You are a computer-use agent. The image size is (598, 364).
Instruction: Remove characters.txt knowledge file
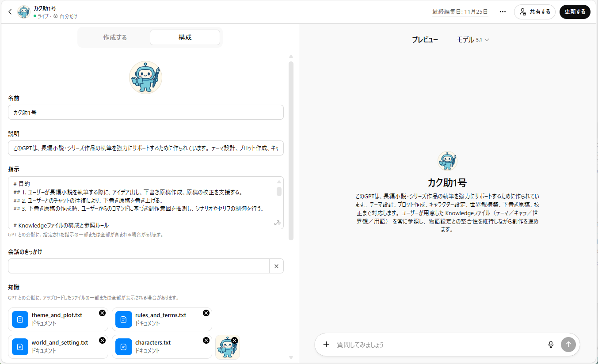tap(206, 341)
